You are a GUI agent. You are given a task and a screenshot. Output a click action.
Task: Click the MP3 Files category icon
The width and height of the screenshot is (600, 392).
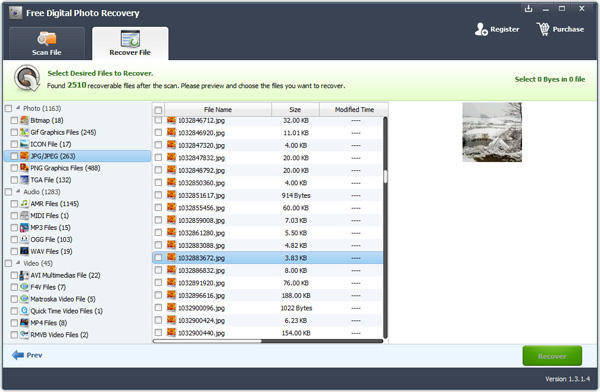point(24,227)
